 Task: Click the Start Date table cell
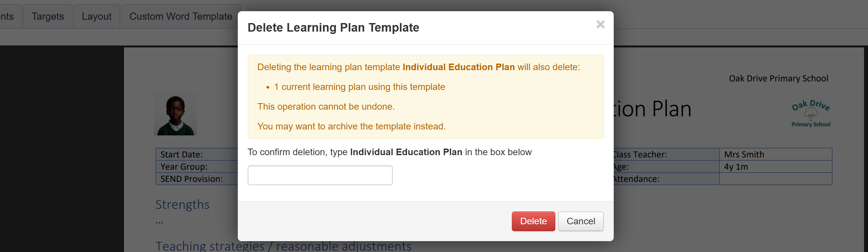[x=182, y=154]
